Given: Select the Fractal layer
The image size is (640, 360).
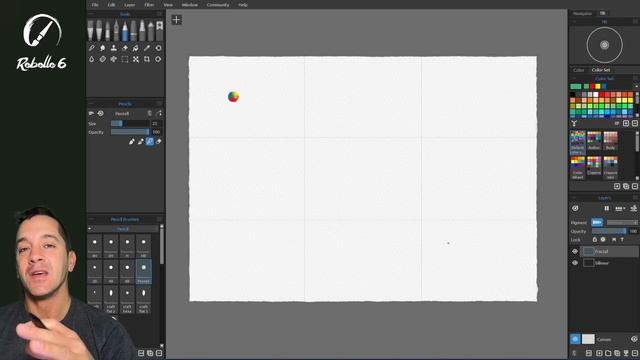Looking at the screenshot, I should pyautogui.click(x=610, y=251).
